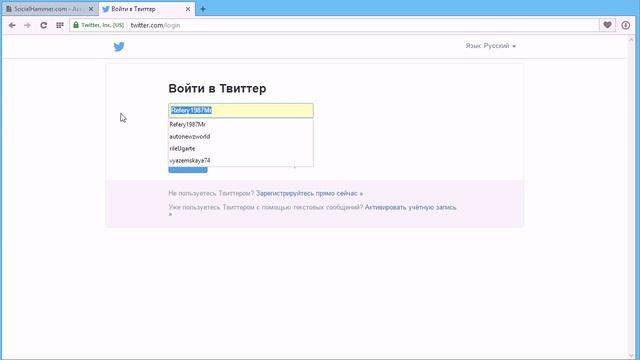Click the Twitter bird logo
Viewport: 640px width, 360px height.
click(x=119, y=47)
